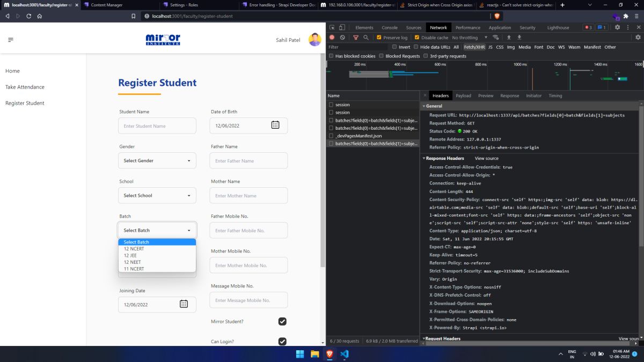
Task: Open the hamburger sidebar menu icon
Action: 11,40
